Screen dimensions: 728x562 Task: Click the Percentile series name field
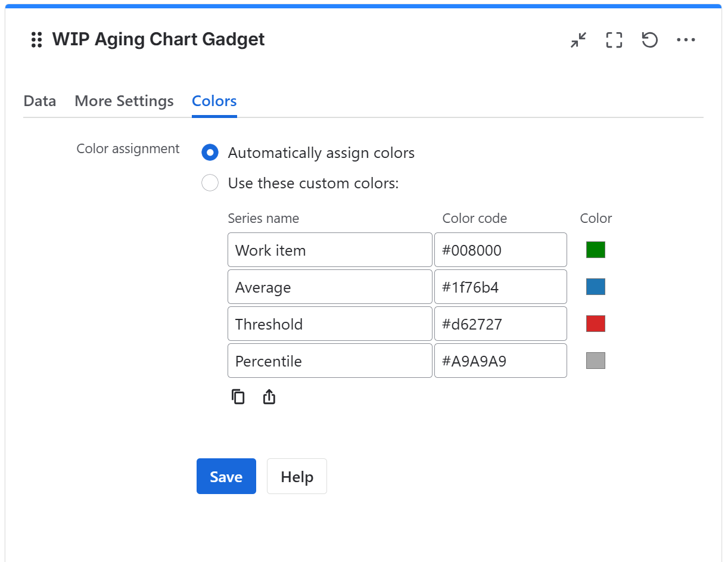329,361
